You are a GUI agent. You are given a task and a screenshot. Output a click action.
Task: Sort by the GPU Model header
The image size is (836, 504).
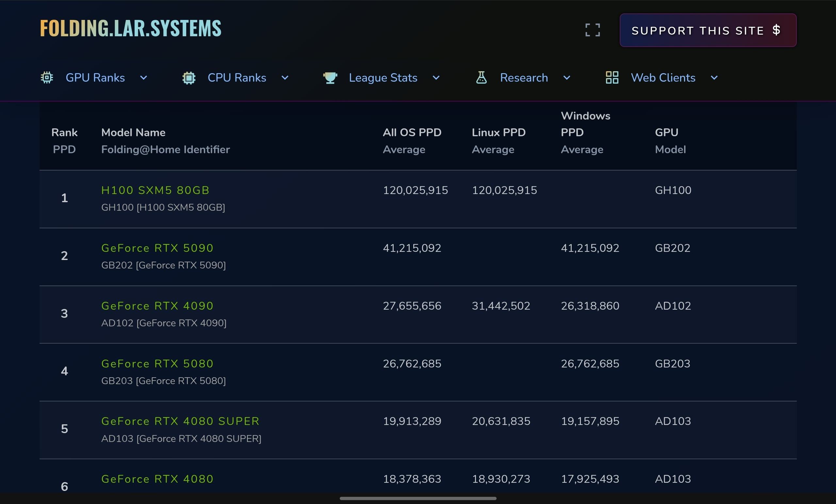(x=670, y=141)
